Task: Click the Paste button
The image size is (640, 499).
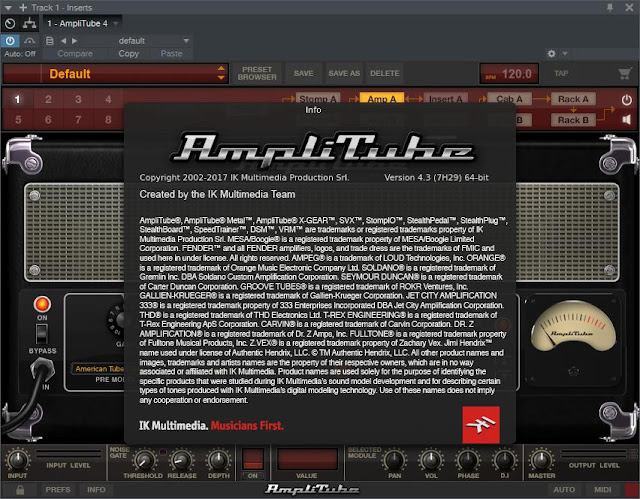Action: pyautogui.click(x=171, y=53)
